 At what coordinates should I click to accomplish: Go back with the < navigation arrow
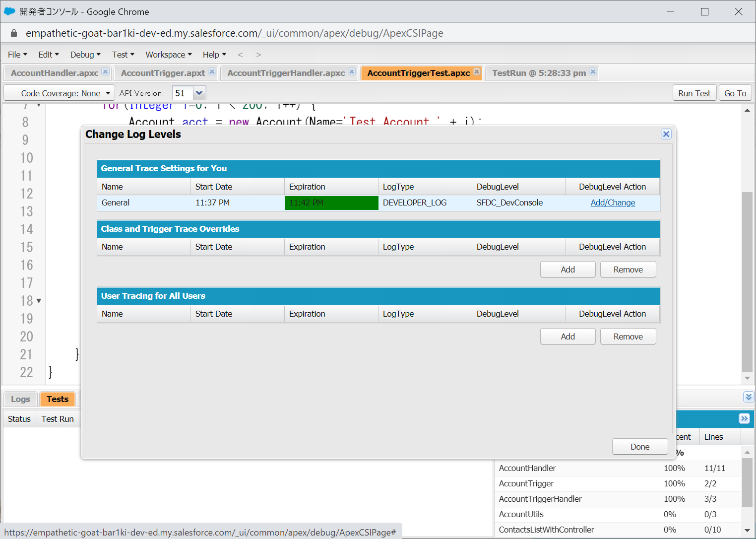[240, 55]
